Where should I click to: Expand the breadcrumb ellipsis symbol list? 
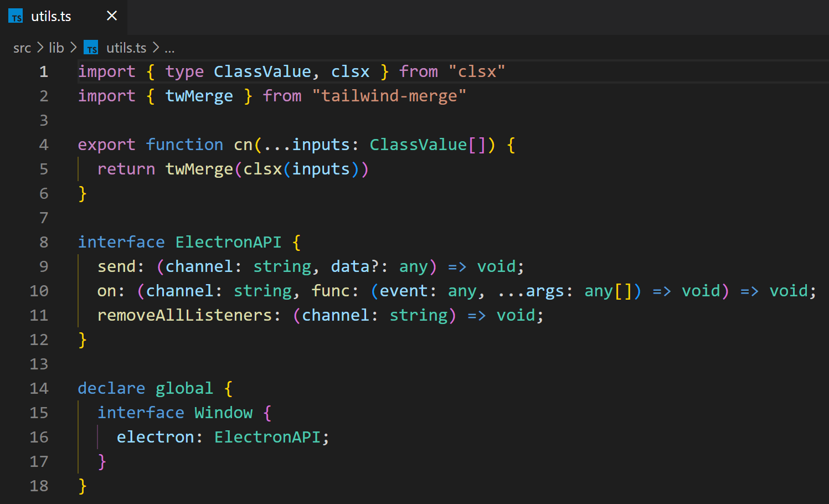pyautogui.click(x=169, y=49)
